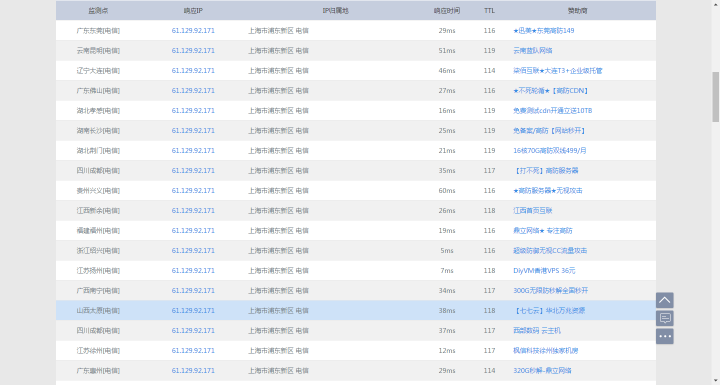Click the 60ms response time value
This screenshot has width=720, height=385.
(447, 191)
